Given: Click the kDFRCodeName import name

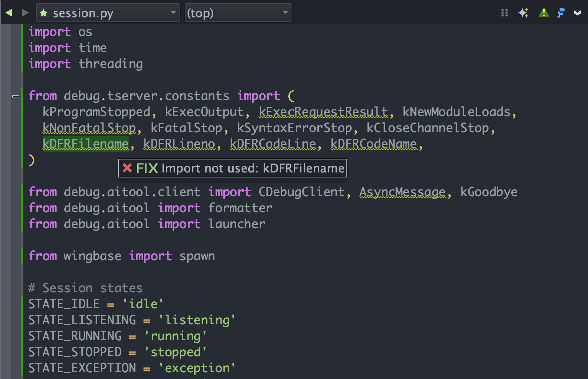Looking at the screenshot, I should (374, 144).
